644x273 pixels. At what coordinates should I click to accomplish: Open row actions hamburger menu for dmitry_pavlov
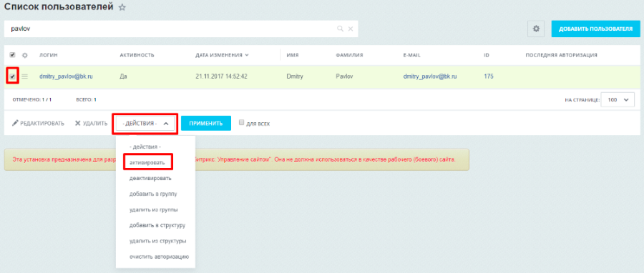point(24,76)
